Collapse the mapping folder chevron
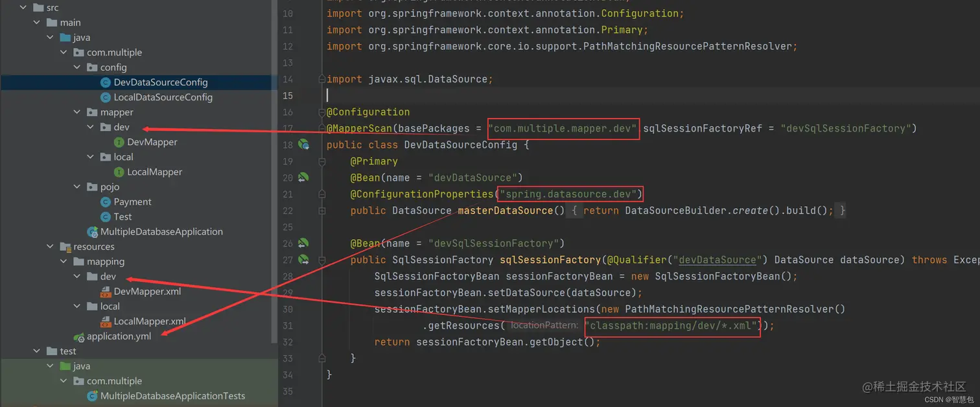 pyautogui.click(x=64, y=261)
